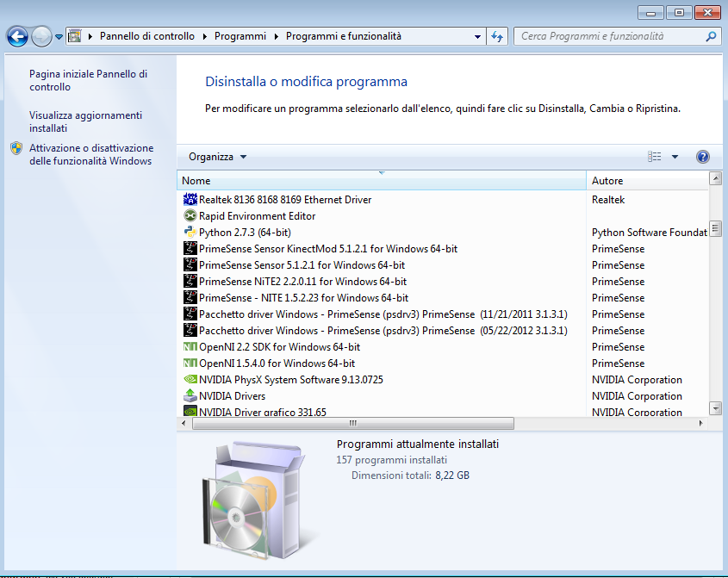Sort list by Autore column header
This screenshot has height=578, width=728.
pyautogui.click(x=648, y=181)
